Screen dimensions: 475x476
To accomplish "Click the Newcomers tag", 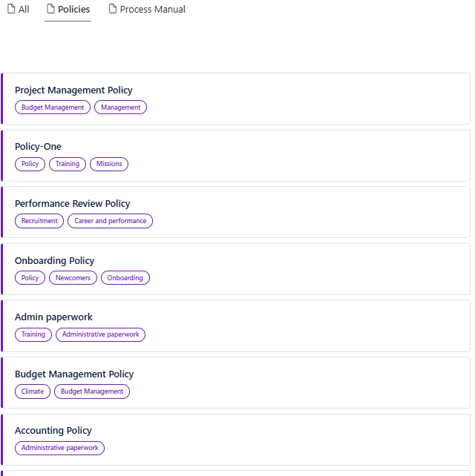I will point(73,278).
